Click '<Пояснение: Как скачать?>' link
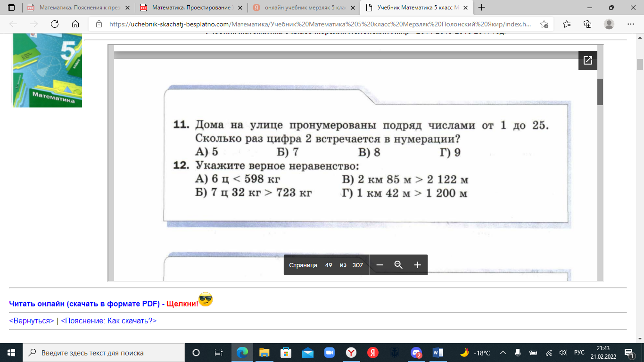644x362 pixels. pos(108,321)
